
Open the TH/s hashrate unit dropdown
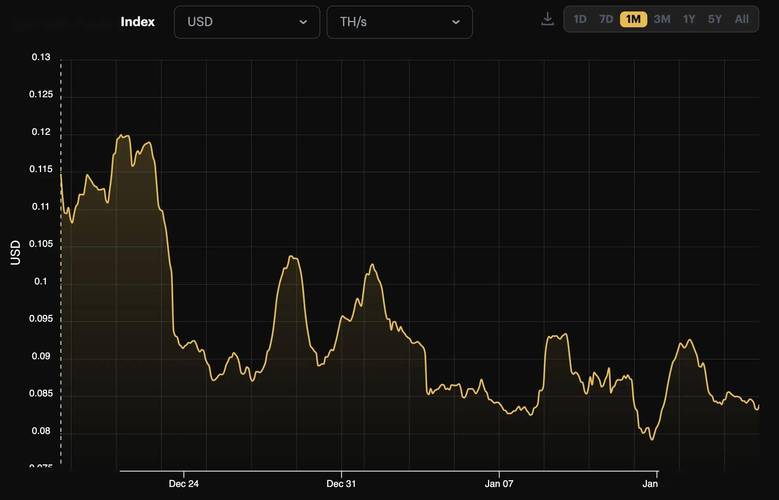click(x=399, y=22)
